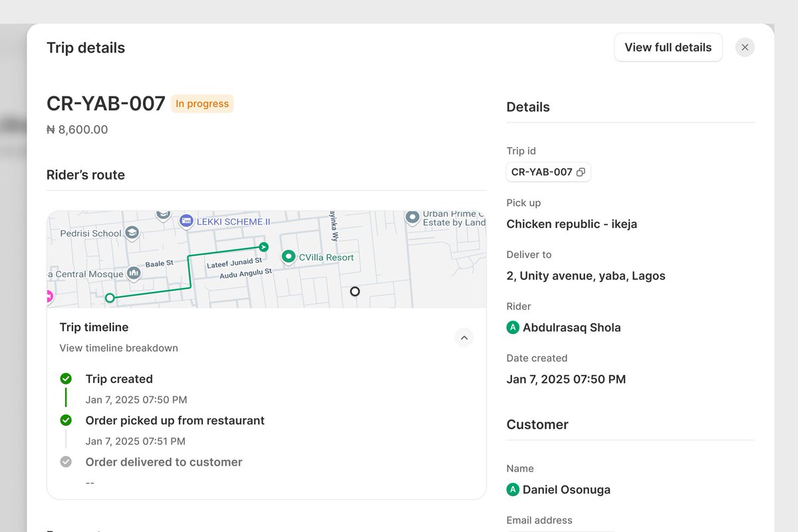Click customer name Daniel Osonuga
The image size is (798, 532).
click(567, 489)
